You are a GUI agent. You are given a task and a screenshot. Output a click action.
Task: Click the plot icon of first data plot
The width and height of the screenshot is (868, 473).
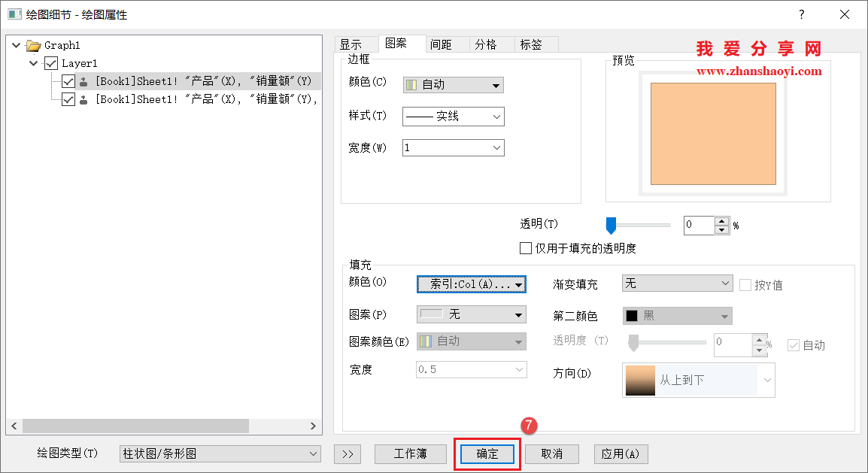click(x=82, y=81)
